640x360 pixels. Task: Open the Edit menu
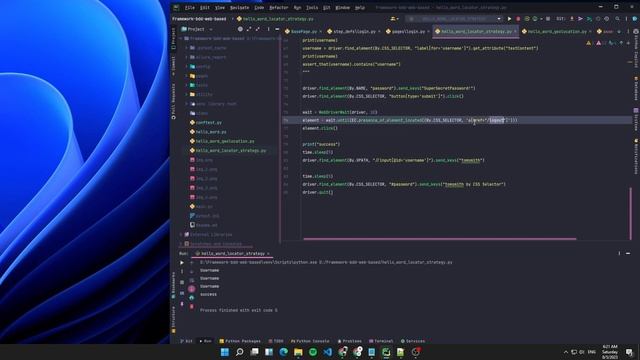204,7
